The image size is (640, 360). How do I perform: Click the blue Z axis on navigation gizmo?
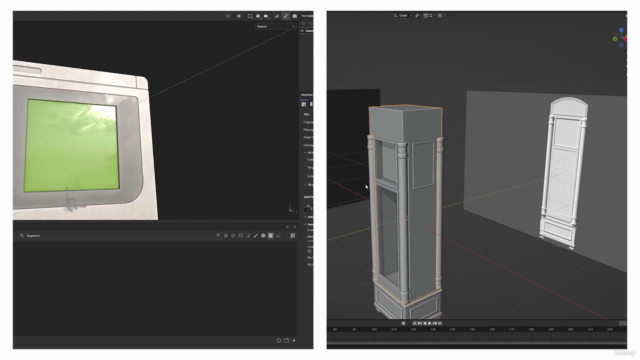click(621, 30)
